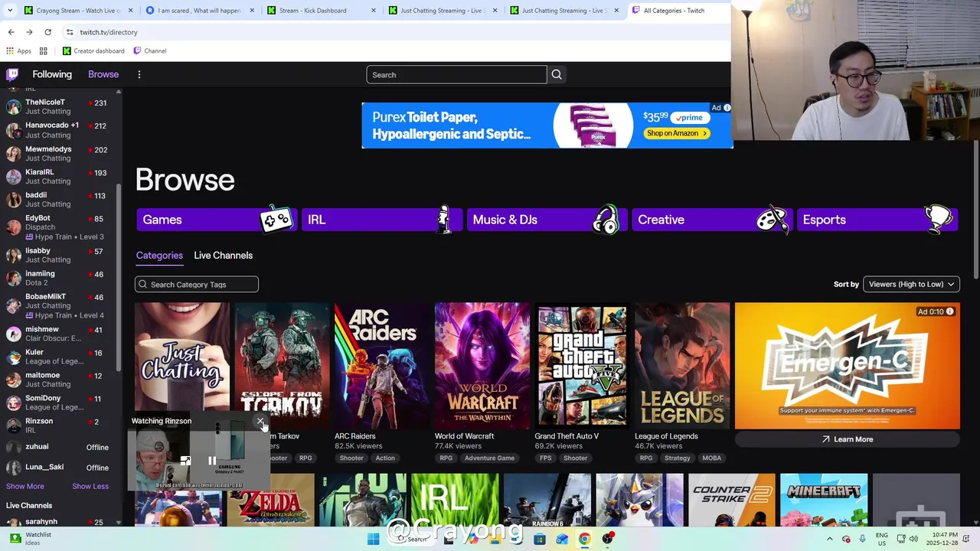The height and width of the screenshot is (551, 980).
Task: Click the Adventure Game tag under World of Warcraft
Action: click(x=489, y=458)
